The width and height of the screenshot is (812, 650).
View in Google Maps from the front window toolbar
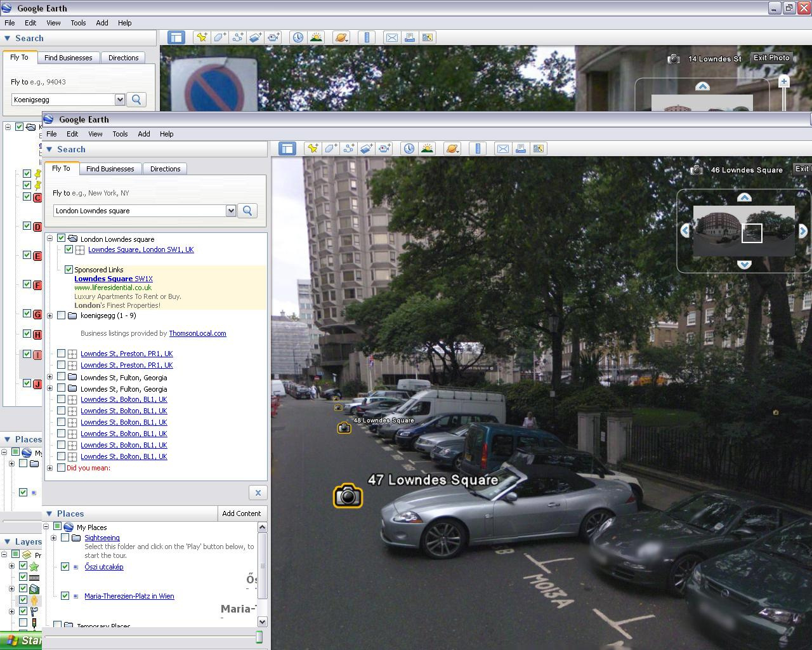[x=539, y=149]
